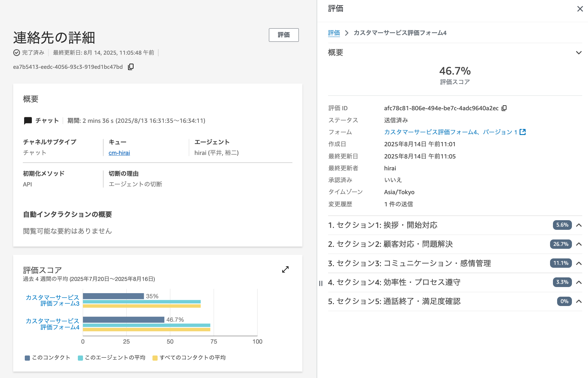Click the 0% score badge for セクション5
The width and height of the screenshot is (588, 378).
(x=565, y=301)
